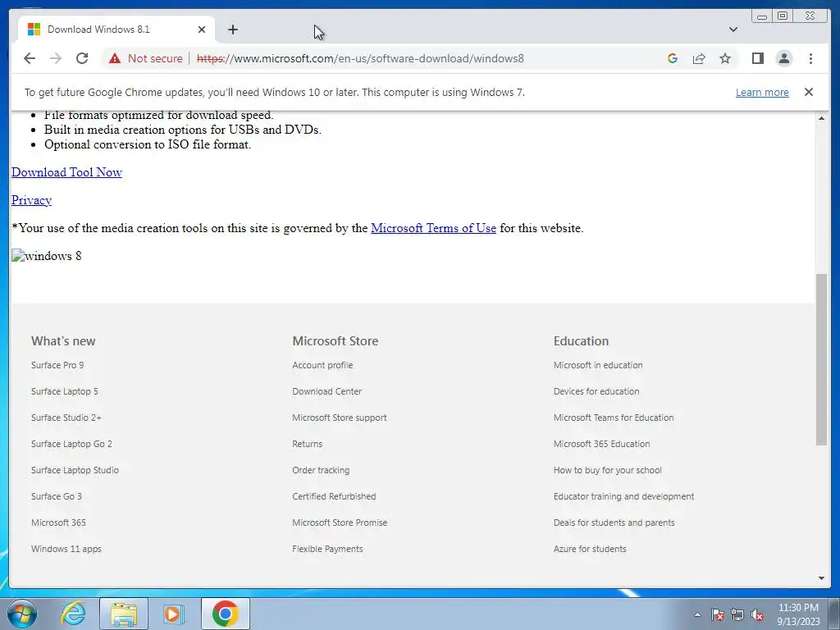840x630 pixels.
Task: Open the Surface Laptop 5 footer link
Action: click(x=64, y=391)
